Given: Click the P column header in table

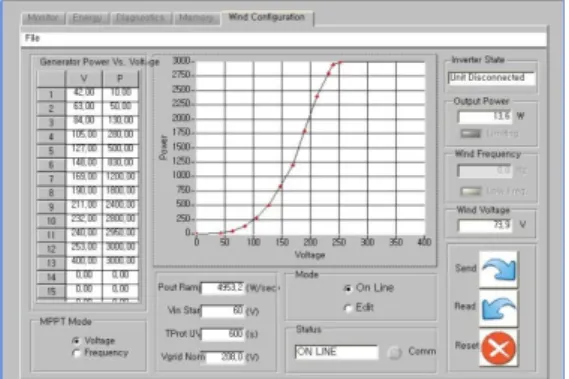Looking at the screenshot, I should tap(120, 79).
